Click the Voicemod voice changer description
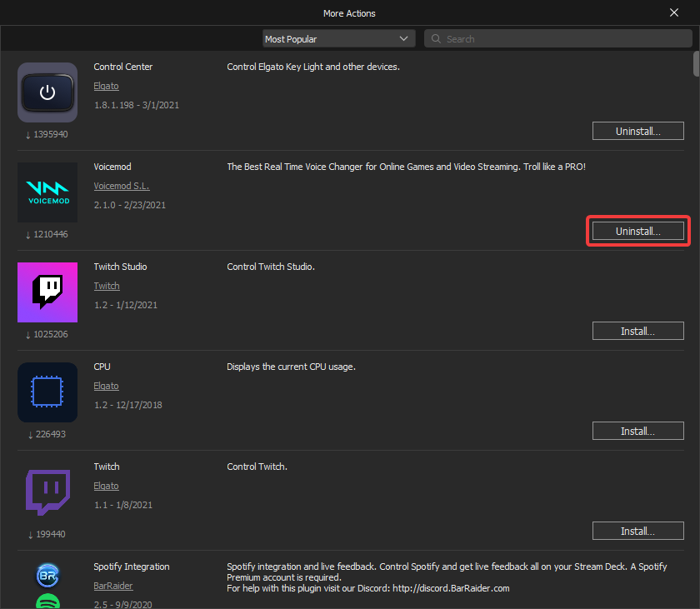 [407, 167]
